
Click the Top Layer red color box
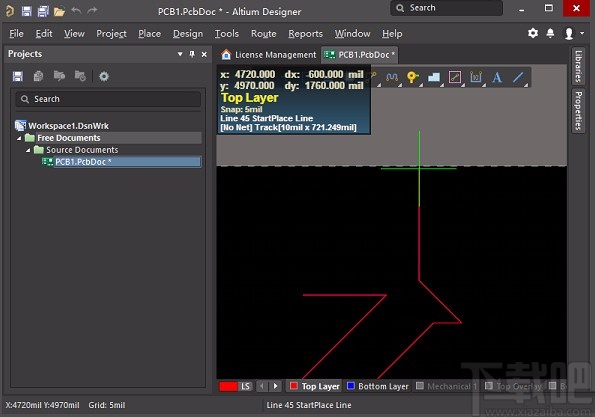pos(293,386)
